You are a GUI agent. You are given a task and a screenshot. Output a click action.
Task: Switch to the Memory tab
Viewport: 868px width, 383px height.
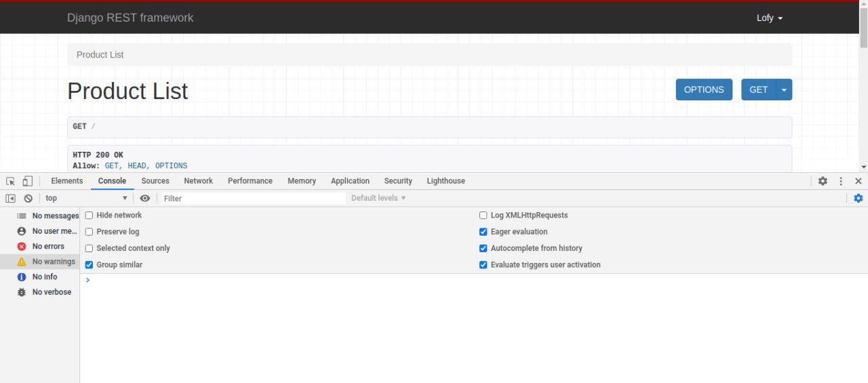(x=302, y=181)
